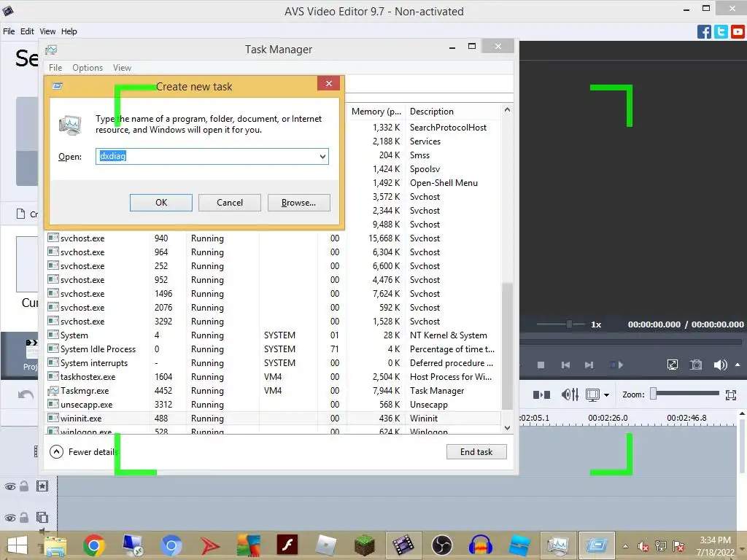Viewport: 747px width, 560px height.
Task: Click the transition icon in timeline toolbar
Action: [x=541, y=394]
